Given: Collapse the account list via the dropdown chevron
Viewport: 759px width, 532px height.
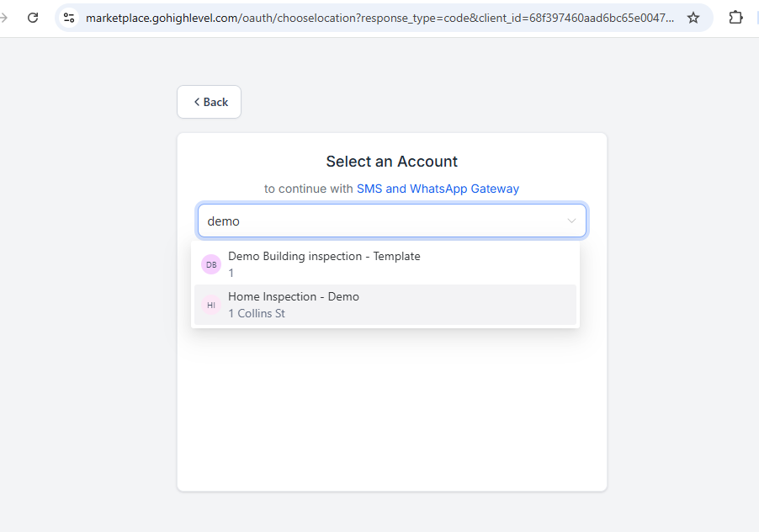Looking at the screenshot, I should click(573, 221).
